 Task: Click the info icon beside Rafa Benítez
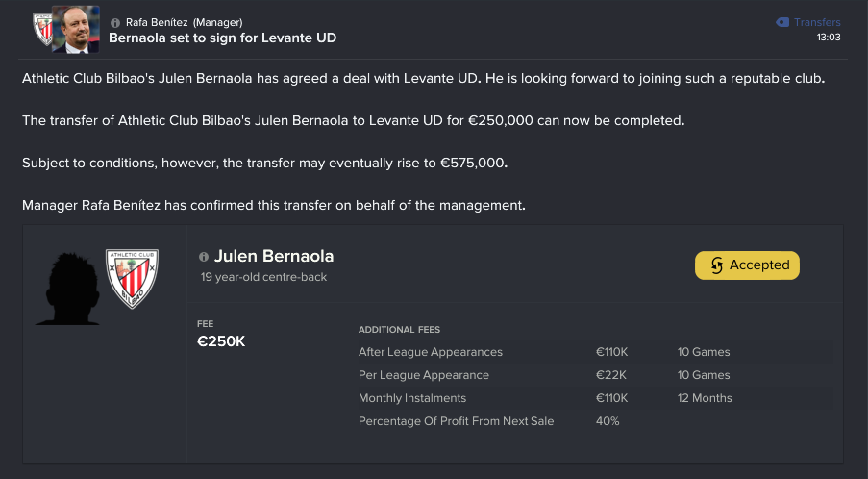click(116, 22)
